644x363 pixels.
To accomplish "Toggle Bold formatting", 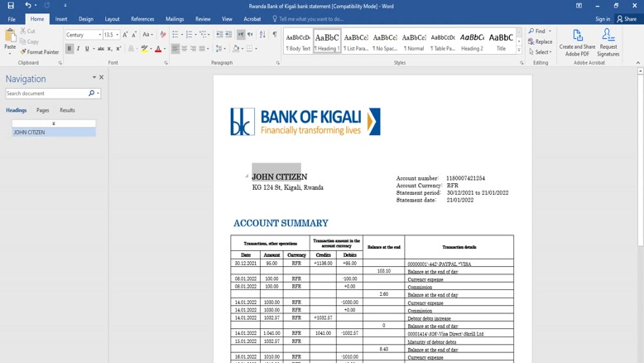I will (x=70, y=49).
